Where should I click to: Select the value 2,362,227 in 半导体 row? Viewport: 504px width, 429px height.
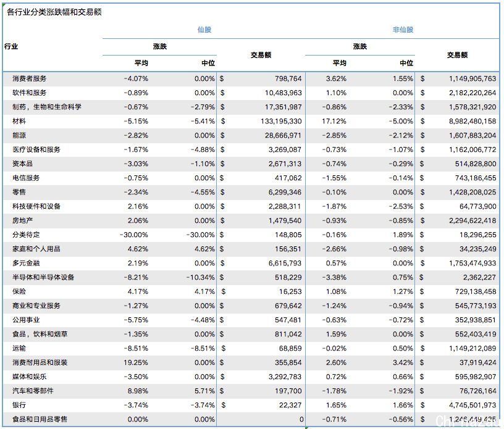479,277
